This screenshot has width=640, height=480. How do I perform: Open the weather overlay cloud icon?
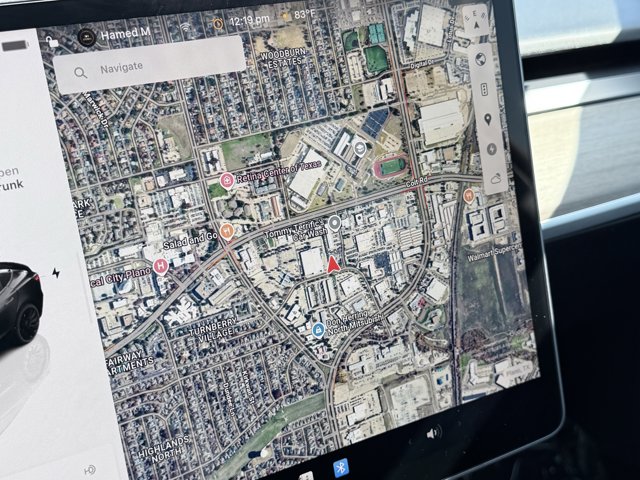pyautogui.click(x=496, y=178)
